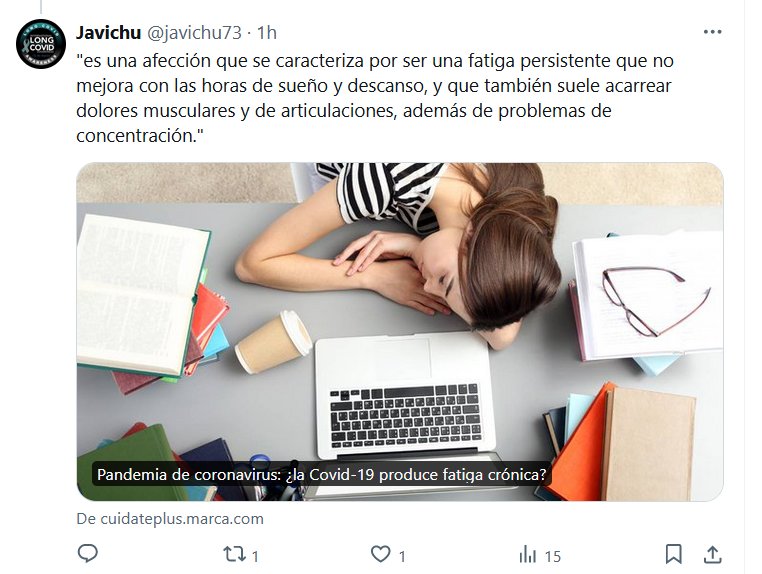The height and width of the screenshot is (574, 762).
Task: Like the tweet with heart icon
Action: coord(381,554)
